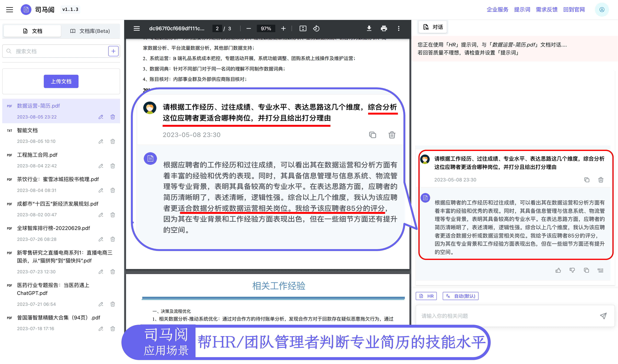Screen dimensions: 618x364
Task: Delete the 工程施工合同.pdf document
Action: (x=113, y=166)
